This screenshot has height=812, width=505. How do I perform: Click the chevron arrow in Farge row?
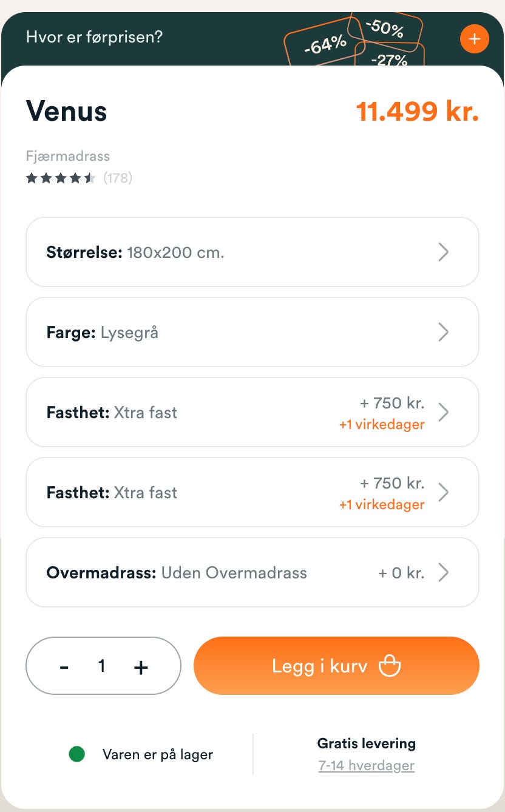click(444, 332)
